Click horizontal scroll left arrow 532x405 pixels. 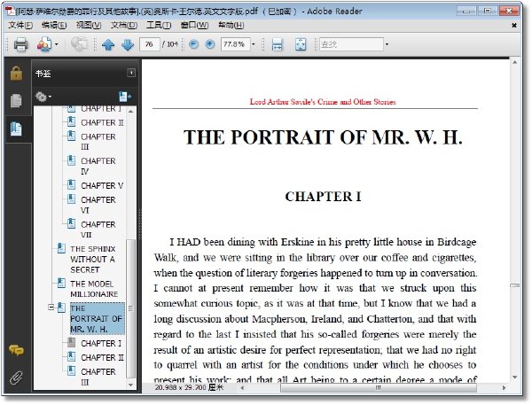(242, 387)
